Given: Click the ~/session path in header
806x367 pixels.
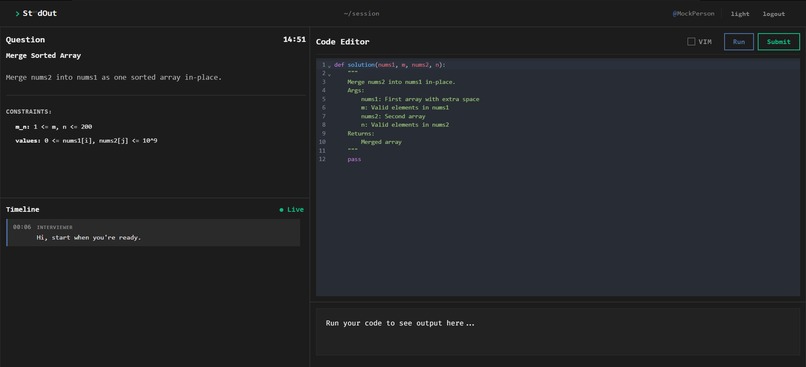Looking at the screenshot, I should tap(362, 14).
